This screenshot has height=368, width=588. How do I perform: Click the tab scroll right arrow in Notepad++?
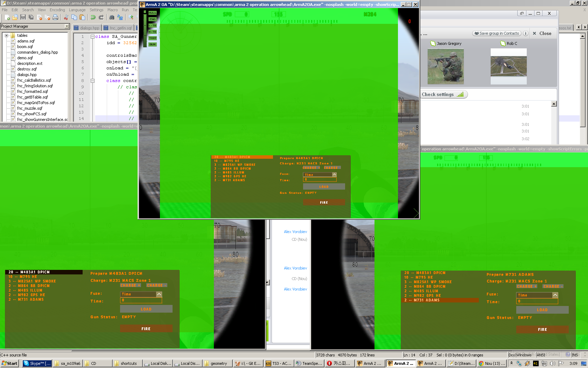[585, 27]
